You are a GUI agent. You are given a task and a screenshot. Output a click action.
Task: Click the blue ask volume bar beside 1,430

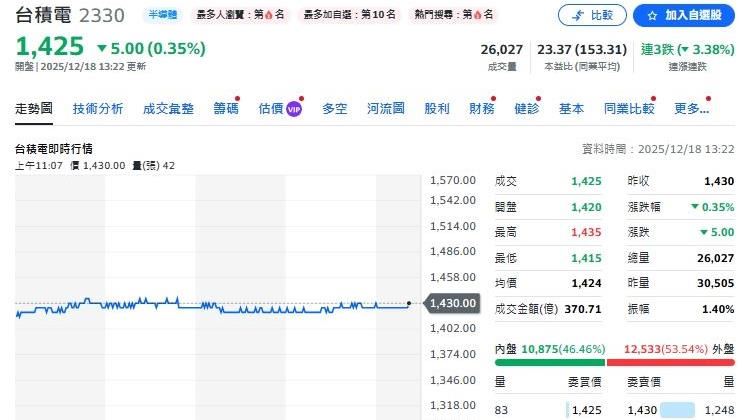[677, 410]
